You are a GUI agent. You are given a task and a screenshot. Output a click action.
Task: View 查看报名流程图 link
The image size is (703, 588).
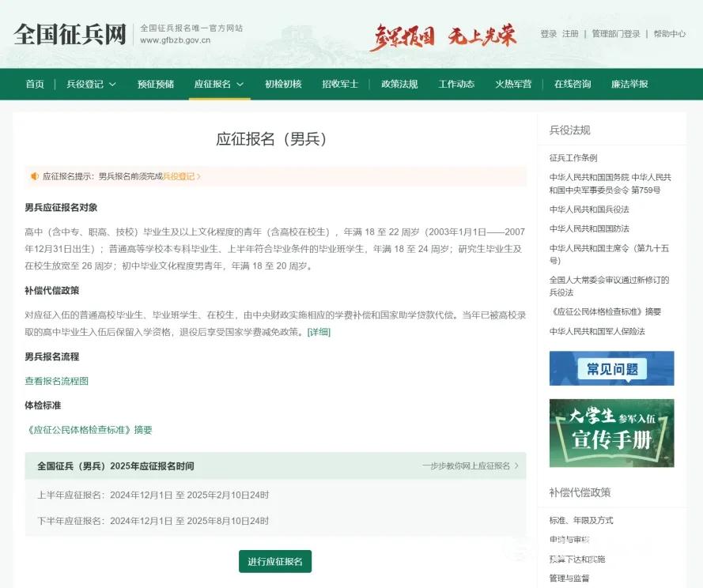56,381
